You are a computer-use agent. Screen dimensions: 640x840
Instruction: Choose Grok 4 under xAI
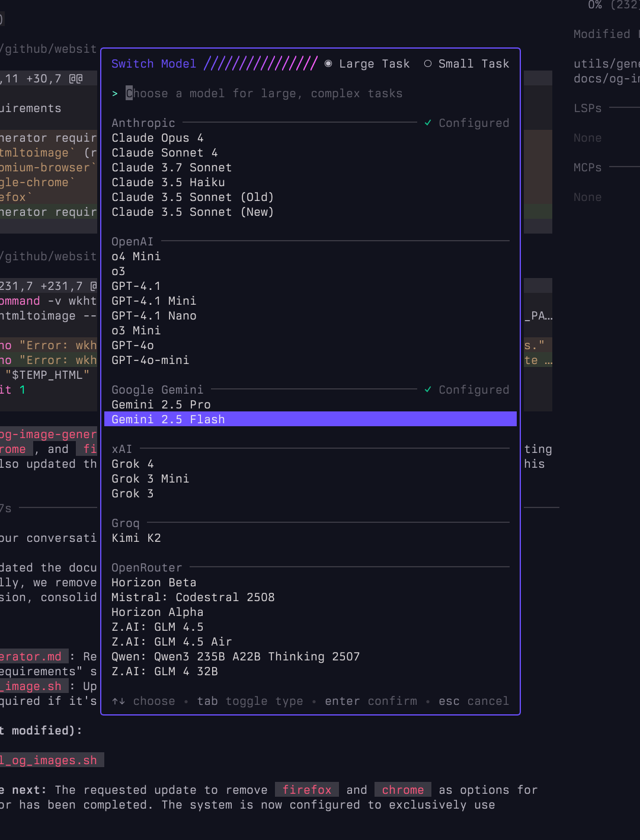point(133,464)
